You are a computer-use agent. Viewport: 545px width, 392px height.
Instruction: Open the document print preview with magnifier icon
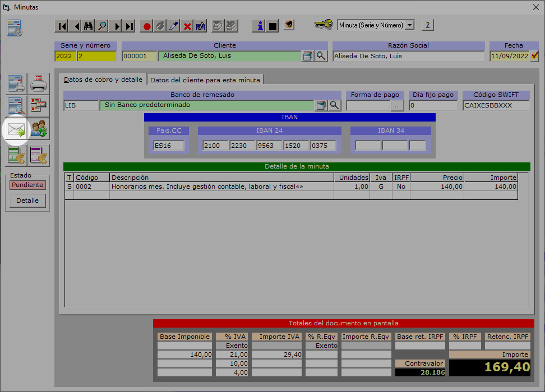[16, 106]
